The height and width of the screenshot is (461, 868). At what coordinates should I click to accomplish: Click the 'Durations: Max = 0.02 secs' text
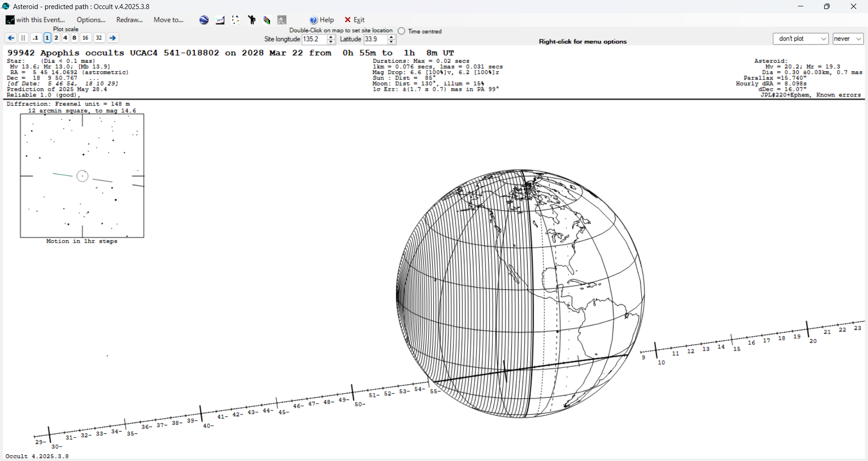[421, 61]
